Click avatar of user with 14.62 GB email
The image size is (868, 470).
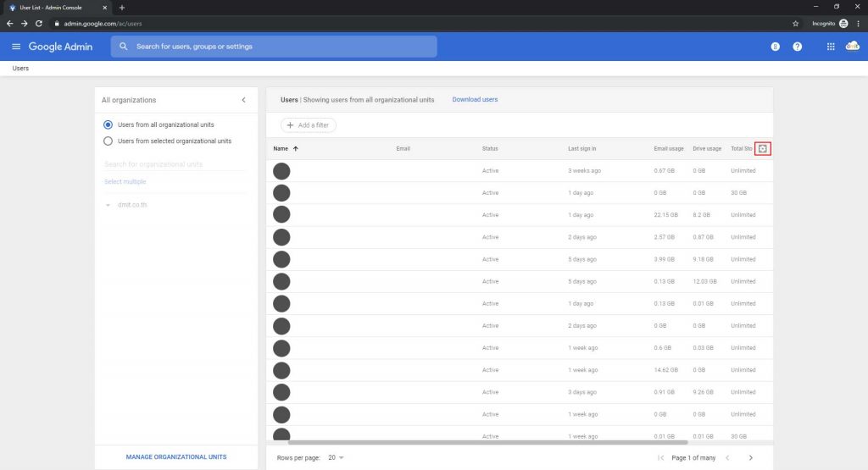point(281,370)
